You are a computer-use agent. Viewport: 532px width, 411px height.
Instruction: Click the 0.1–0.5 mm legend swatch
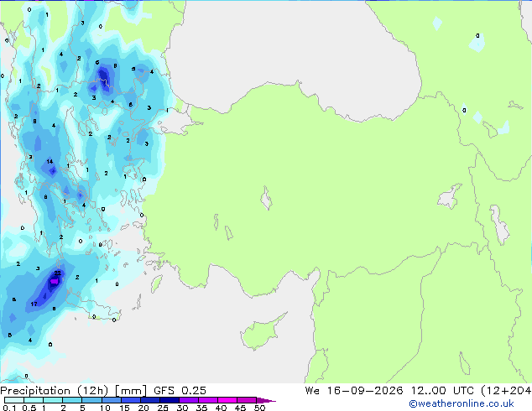point(14,400)
